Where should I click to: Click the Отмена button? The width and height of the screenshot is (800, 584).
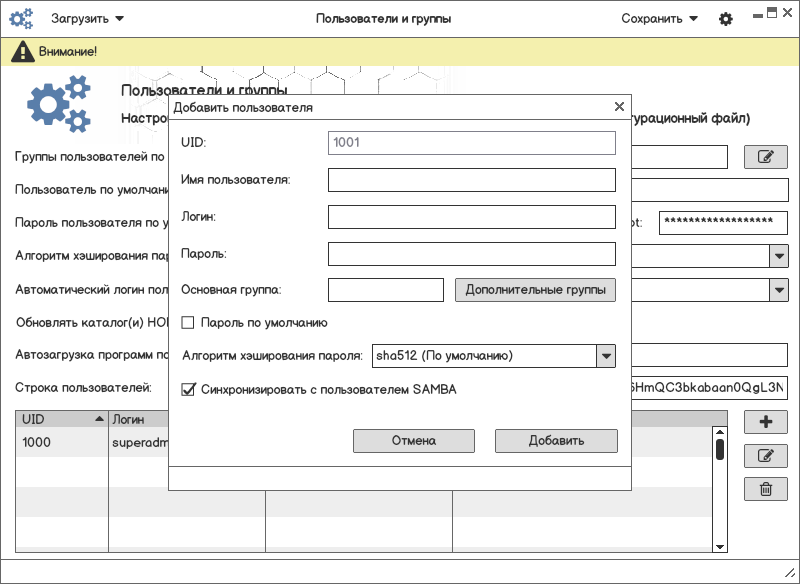pos(414,441)
